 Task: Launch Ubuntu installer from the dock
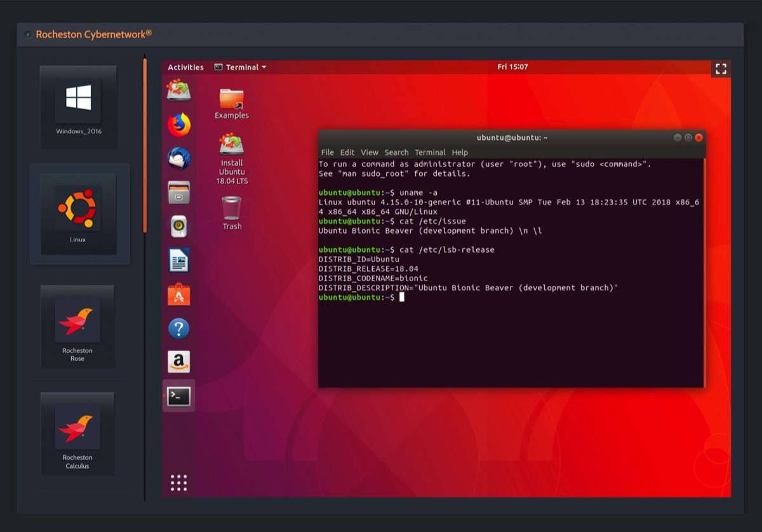click(179, 90)
